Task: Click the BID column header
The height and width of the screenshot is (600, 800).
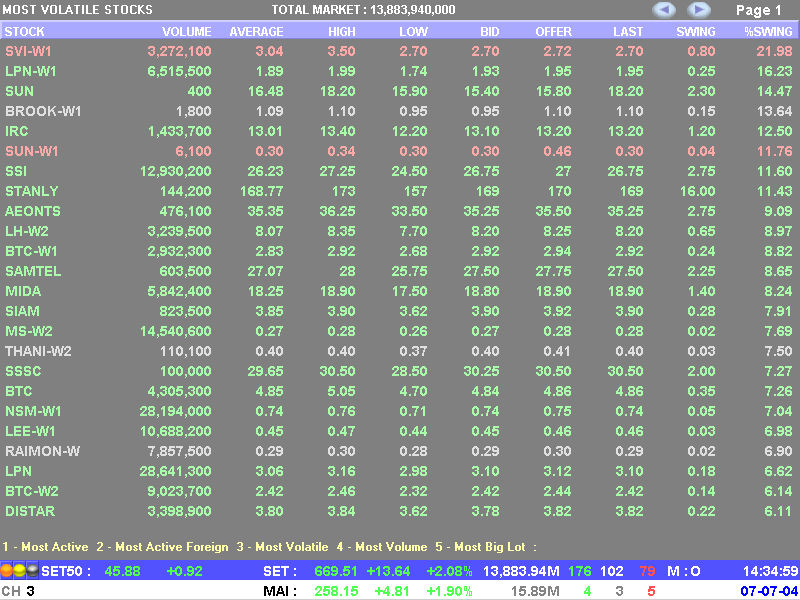Action: (490, 32)
